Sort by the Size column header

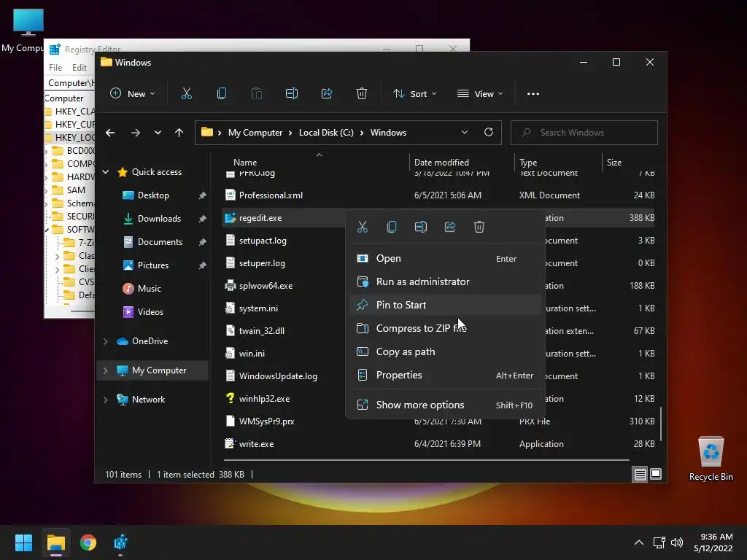point(614,163)
